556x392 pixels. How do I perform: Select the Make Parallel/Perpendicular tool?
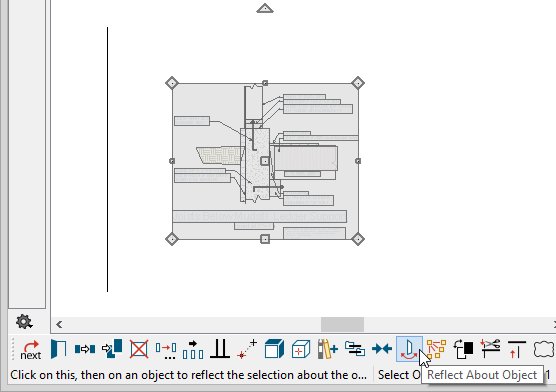click(220, 349)
